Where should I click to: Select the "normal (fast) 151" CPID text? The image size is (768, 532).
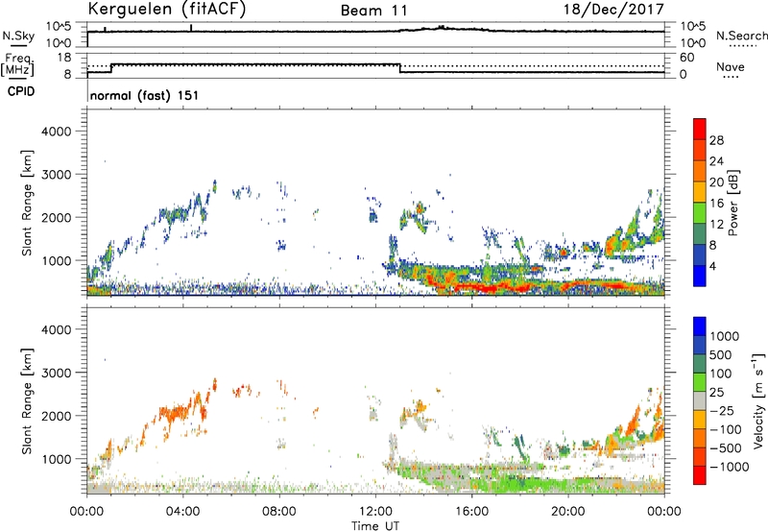(x=144, y=95)
